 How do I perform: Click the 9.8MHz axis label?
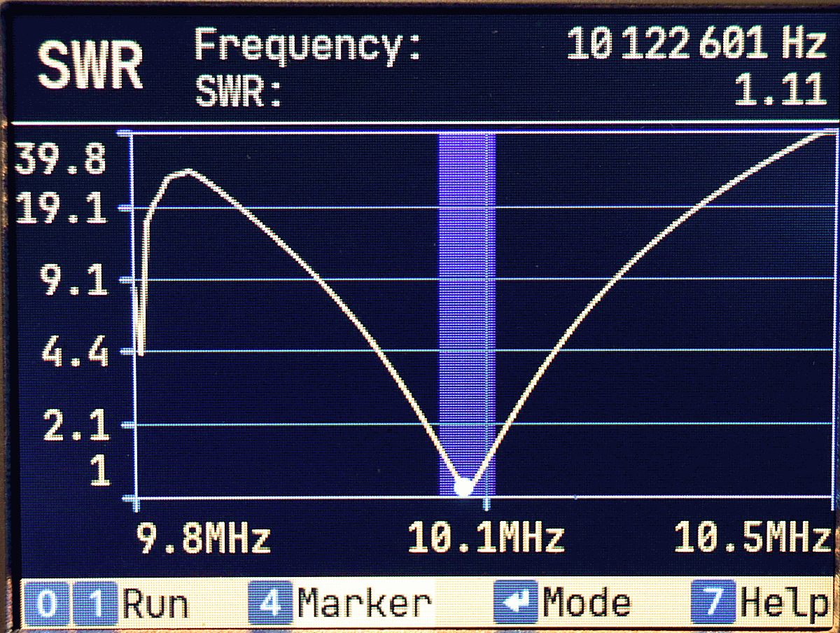coord(204,539)
